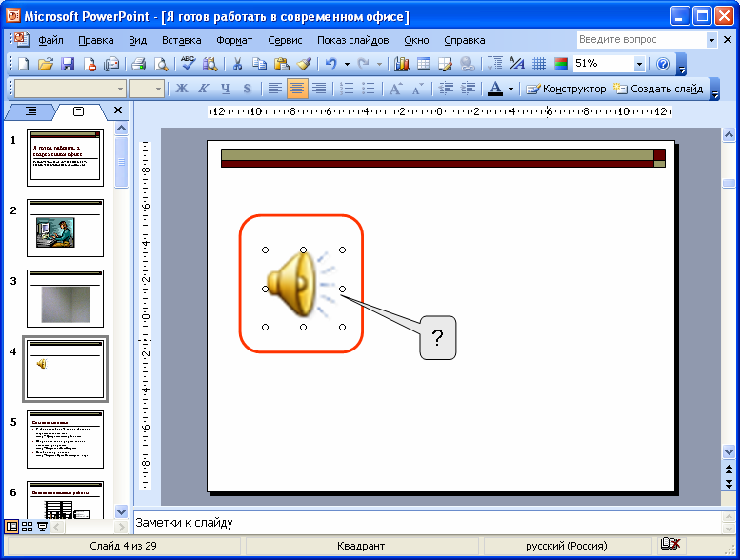Open Microsoft Office help question mark icon
This screenshot has height=560, width=740.
(x=663, y=64)
